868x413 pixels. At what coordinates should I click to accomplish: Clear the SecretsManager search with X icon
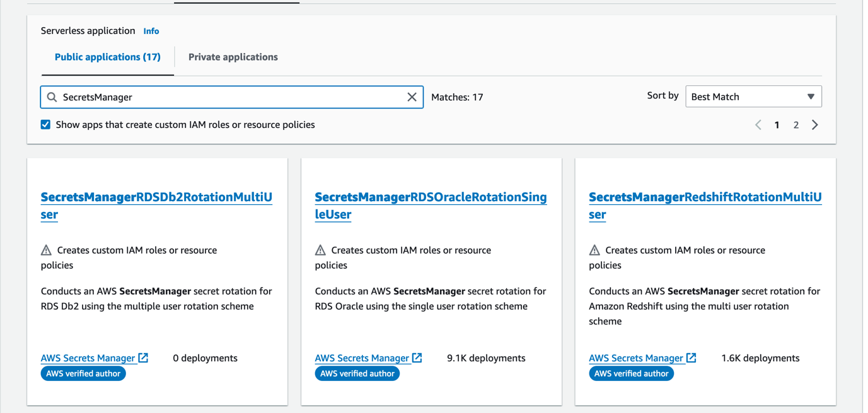[412, 97]
